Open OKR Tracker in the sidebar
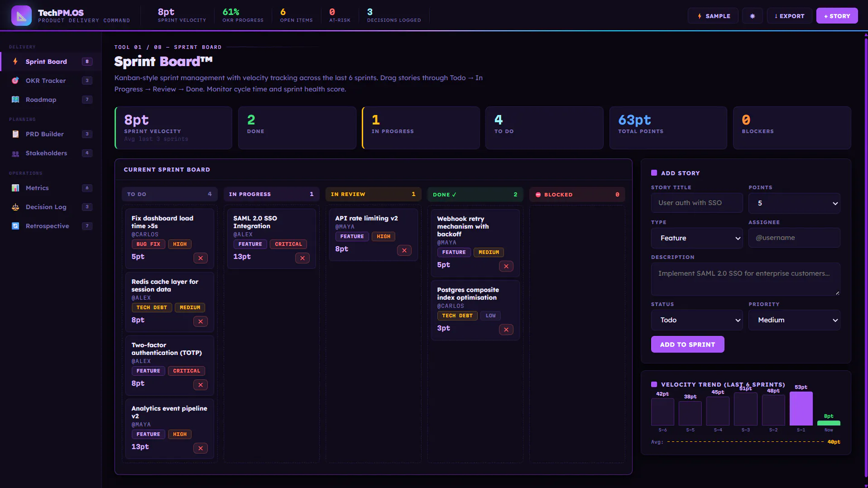868x488 pixels. tap(51, 81)
